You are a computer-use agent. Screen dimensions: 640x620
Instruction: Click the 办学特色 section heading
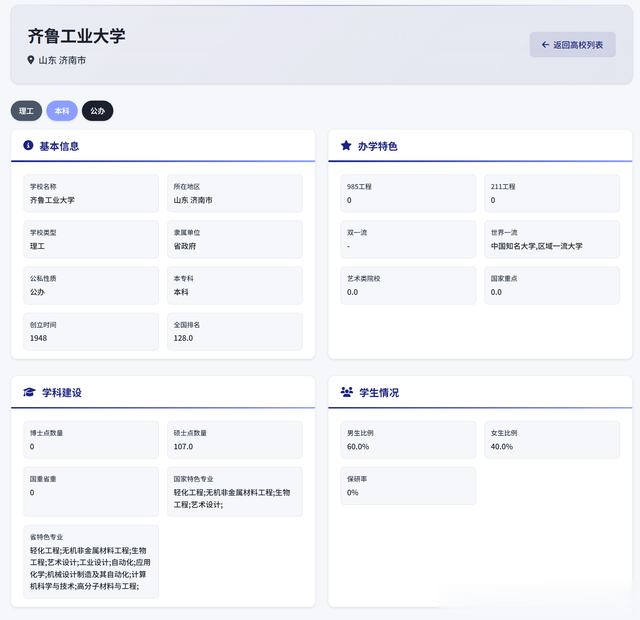[x=378, y=146]
